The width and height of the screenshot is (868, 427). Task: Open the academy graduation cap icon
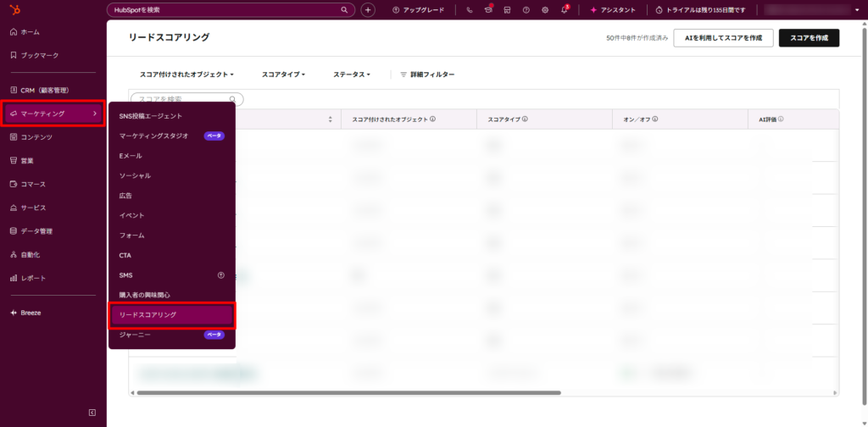click(x=488, y=10)
